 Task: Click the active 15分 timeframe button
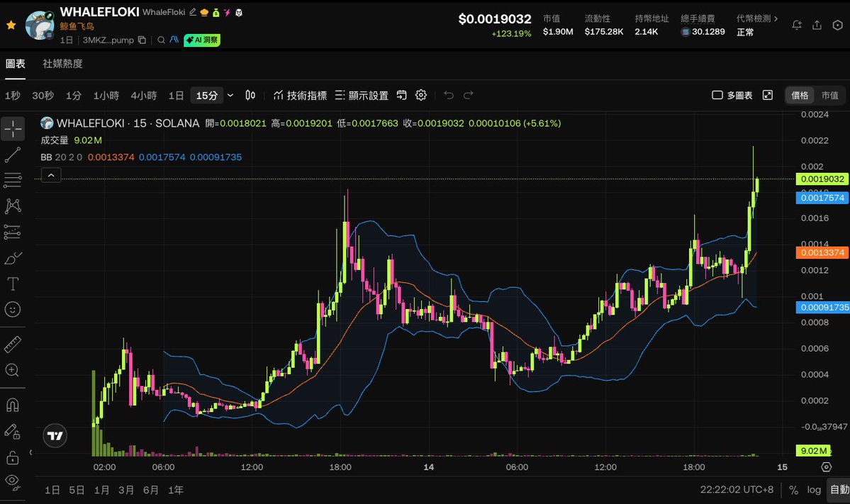[x=206, y=96]
